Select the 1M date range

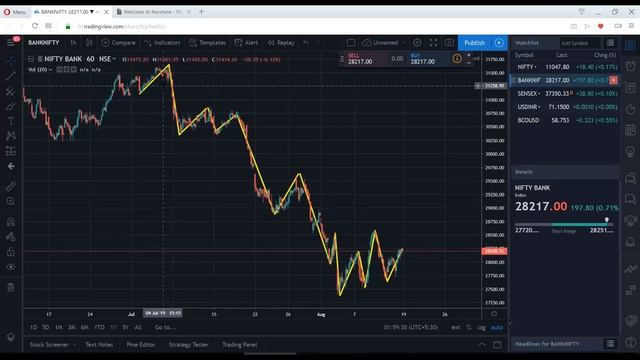(x=59, y=327)
